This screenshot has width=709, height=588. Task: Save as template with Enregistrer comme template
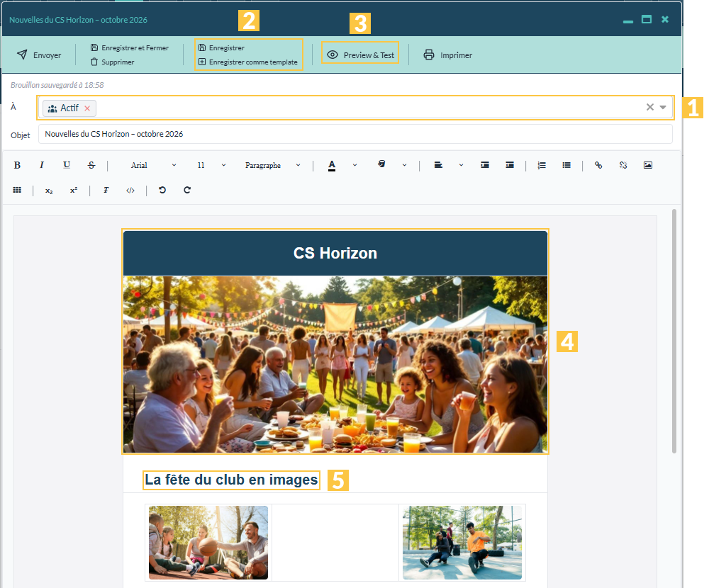pyautogui.click(x=248, y=62)
